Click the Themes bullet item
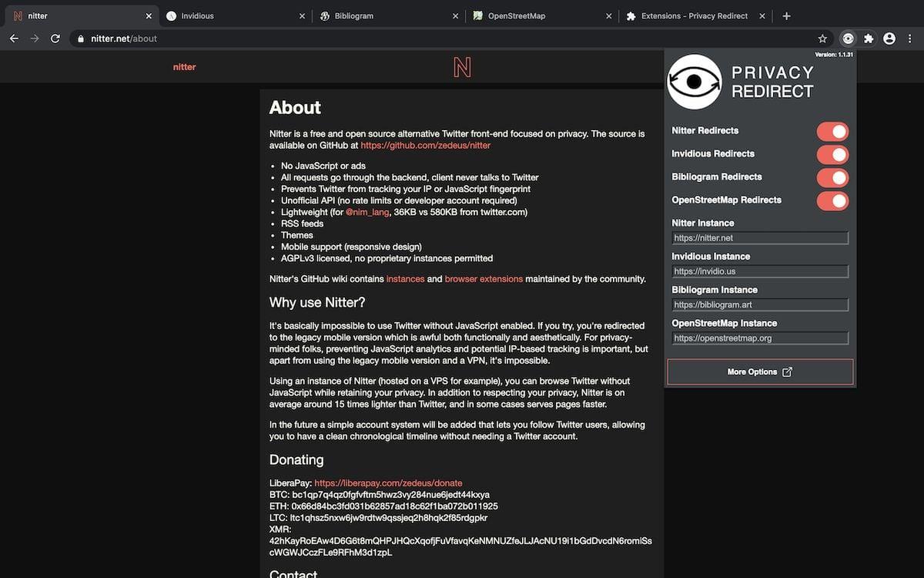The image size is (924, 578). (x=297, y=235)
